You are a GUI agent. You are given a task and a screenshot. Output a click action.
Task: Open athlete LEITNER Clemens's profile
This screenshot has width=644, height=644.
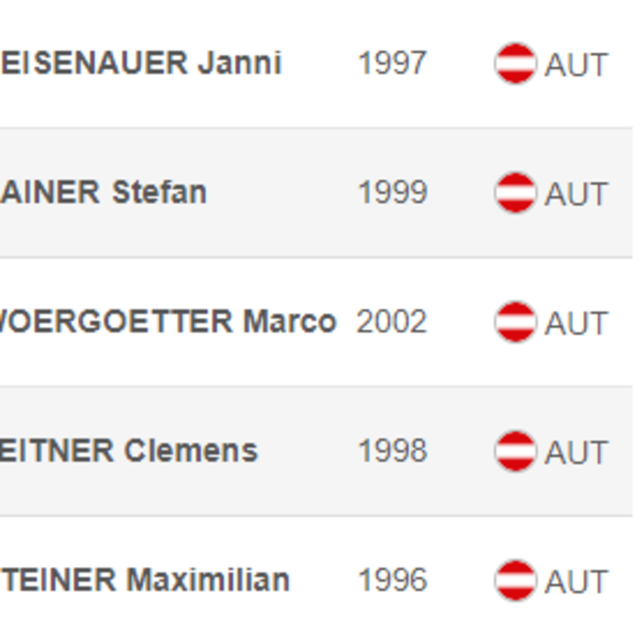pyautogui.click(x=129, y=451)
